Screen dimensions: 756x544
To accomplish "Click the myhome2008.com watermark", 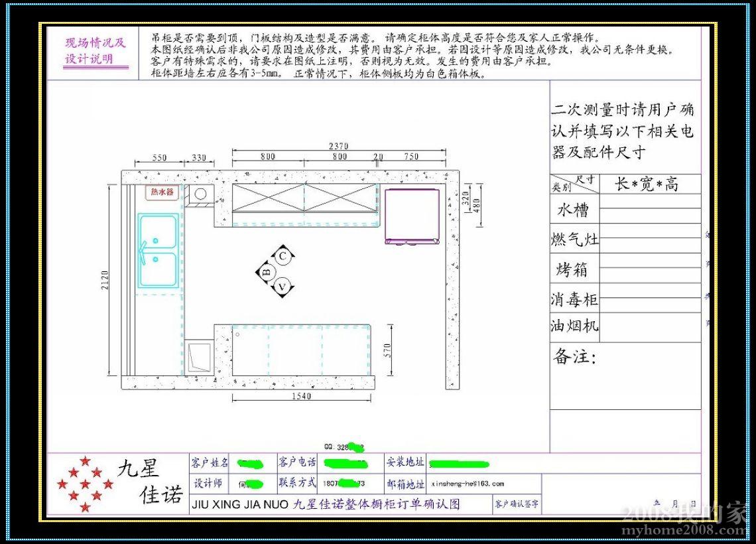I will 691,530.
